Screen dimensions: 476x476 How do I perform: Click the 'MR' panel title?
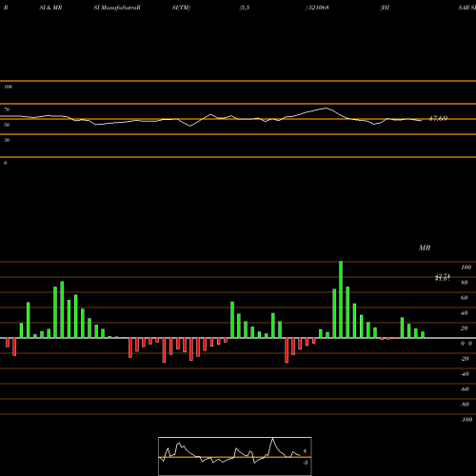[x=425, y=248]
